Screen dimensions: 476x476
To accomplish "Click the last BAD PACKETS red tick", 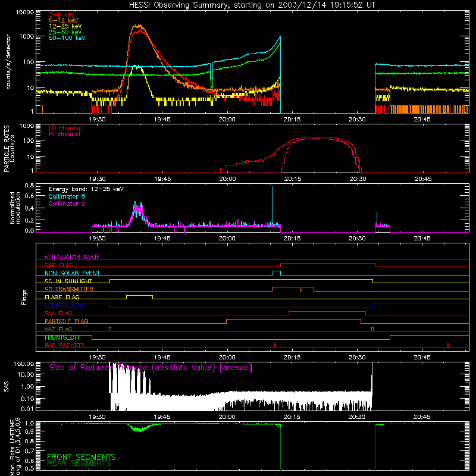I will [x=448, y=345].
